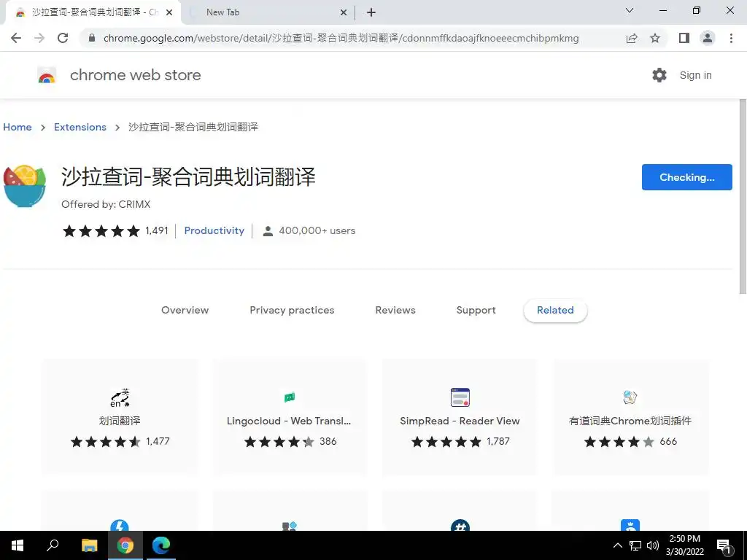Open the 划词翻译 extension title
This screenshot has height=560, width=747.
[120, 421]
